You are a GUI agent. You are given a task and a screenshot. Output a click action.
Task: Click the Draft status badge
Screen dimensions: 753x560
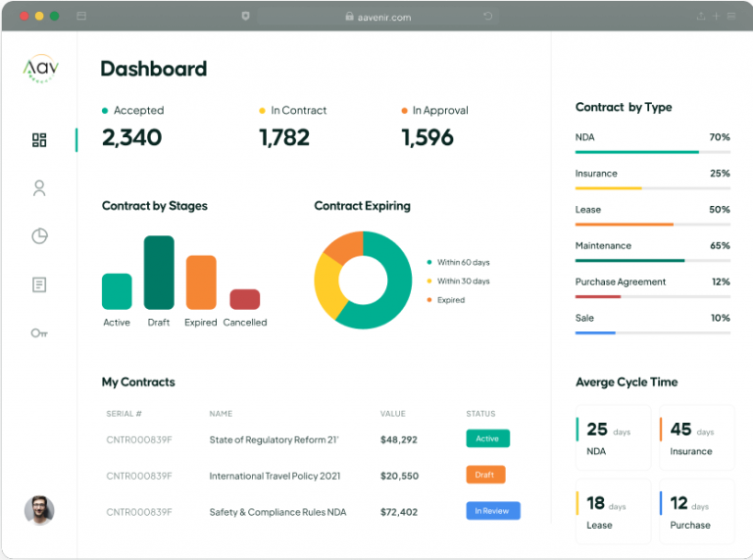tap(485, 475)
